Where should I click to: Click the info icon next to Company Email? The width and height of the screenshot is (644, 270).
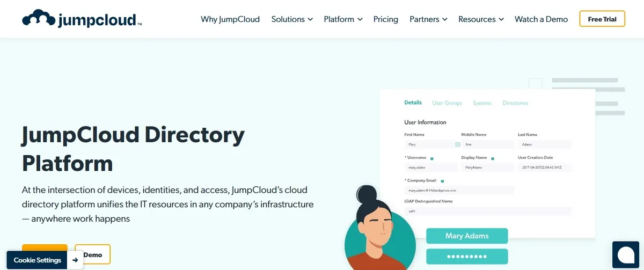click(442, 181)
